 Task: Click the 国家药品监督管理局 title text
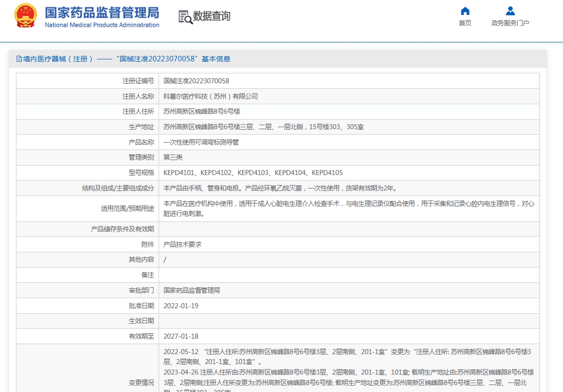pos(102,12)
